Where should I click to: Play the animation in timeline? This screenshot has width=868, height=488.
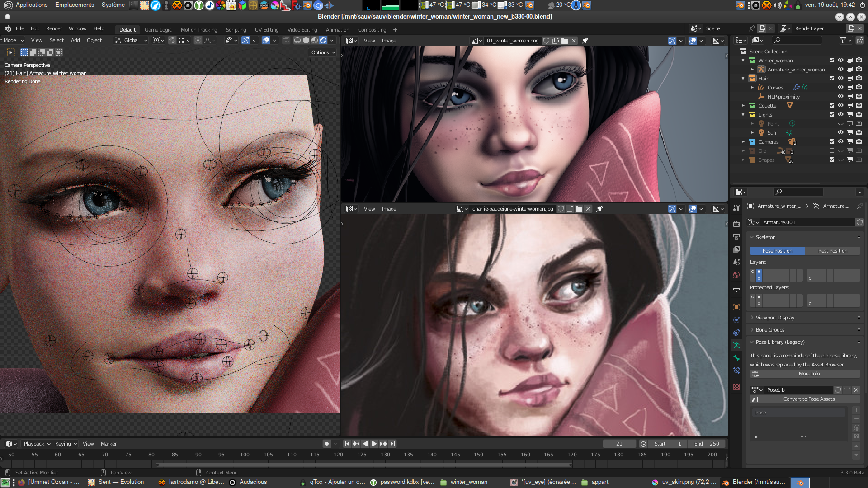click(x=374, y=444)
